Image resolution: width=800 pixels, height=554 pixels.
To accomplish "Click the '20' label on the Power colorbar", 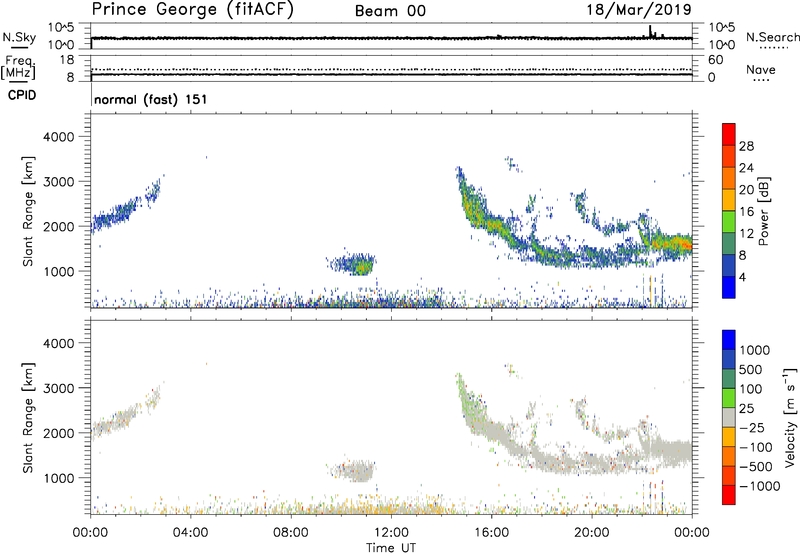I will (746, 190).
